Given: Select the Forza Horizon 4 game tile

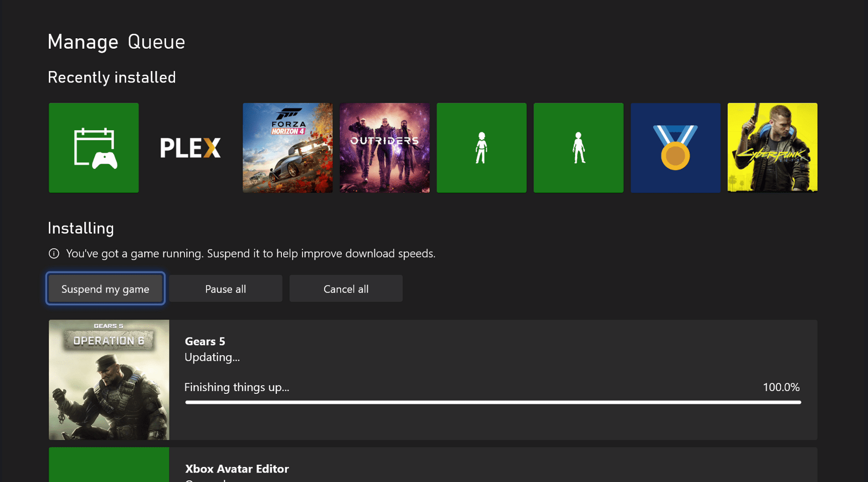Looking at the screenshot, I should [x=287, y=147].
